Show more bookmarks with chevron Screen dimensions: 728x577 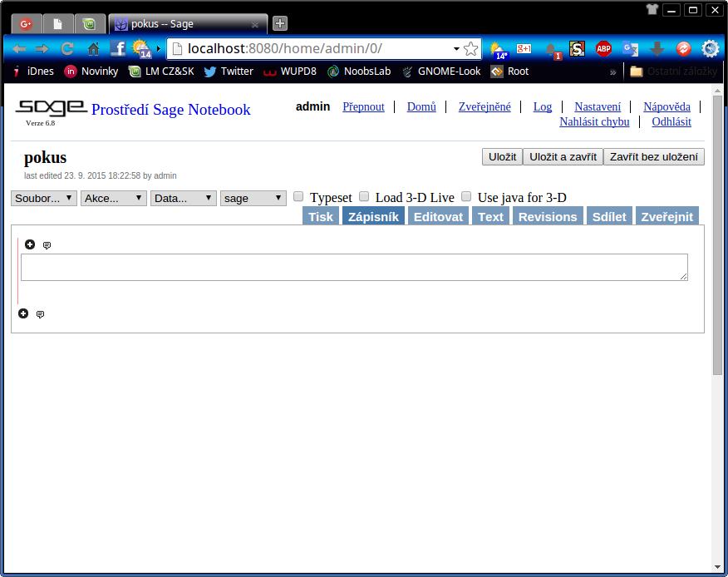pos(612,72)
